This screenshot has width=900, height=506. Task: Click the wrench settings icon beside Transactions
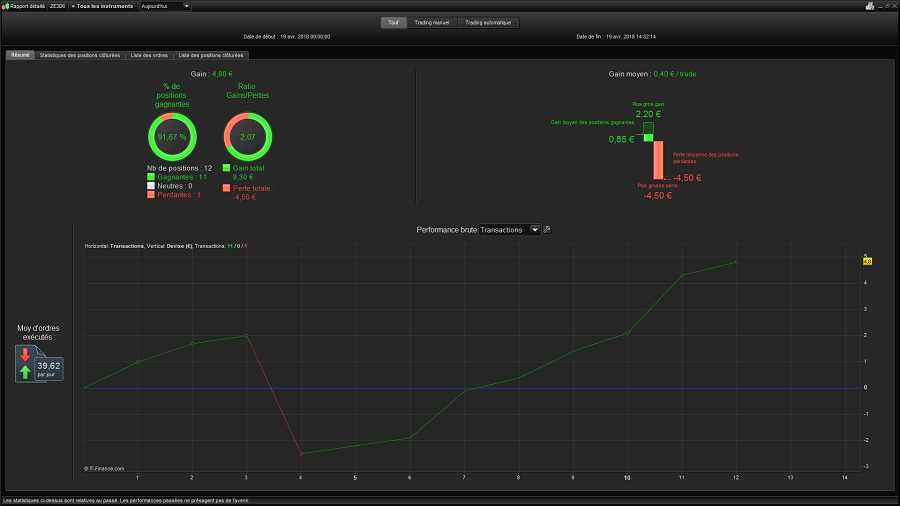(547, 229)
